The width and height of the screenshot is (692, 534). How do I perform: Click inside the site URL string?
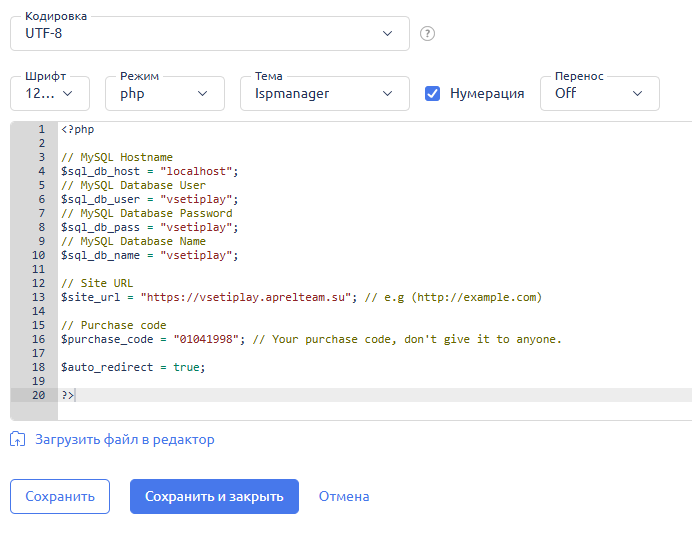(x=245, y=297)
